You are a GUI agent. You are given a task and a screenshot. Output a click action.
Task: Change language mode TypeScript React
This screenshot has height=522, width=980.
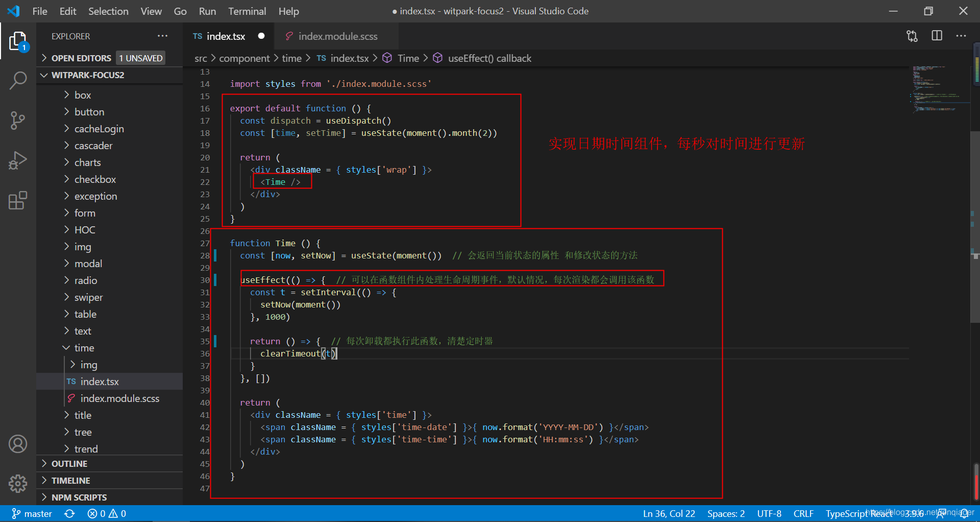pyautogui.click(x=860, y=513)
